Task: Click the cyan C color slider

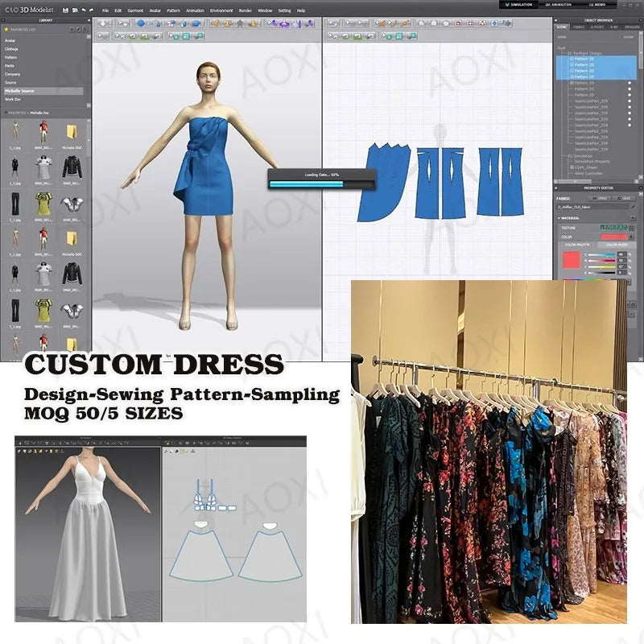Action: click(x=601, y=254)
